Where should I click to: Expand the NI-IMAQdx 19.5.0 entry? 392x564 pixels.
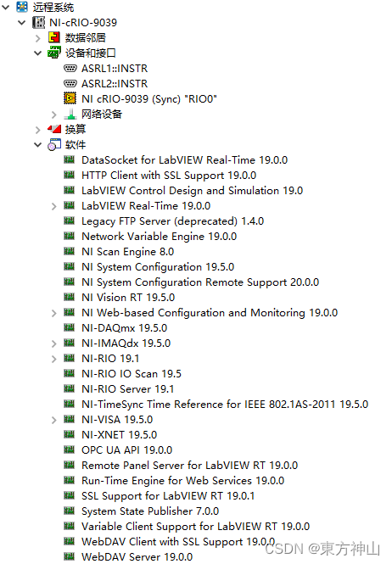(x=54, y=343)
